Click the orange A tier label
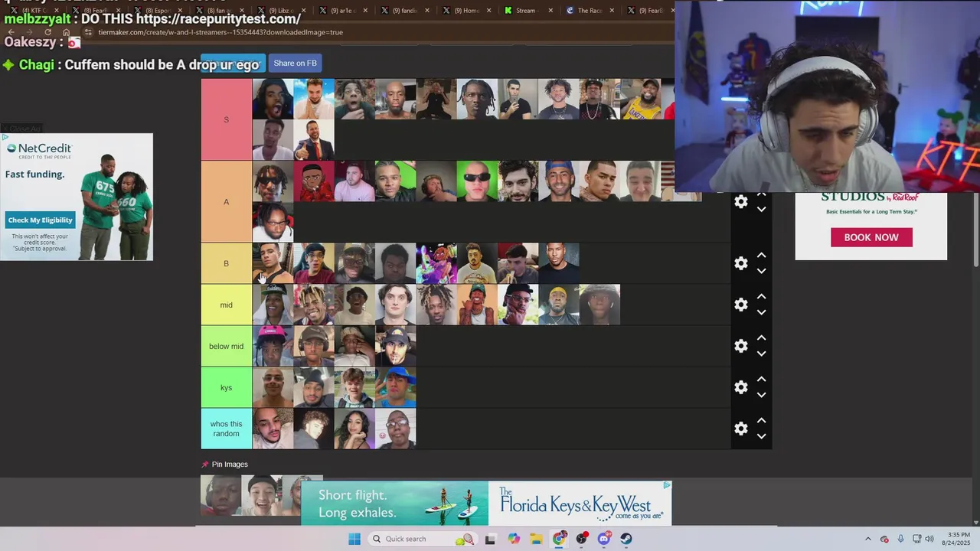This screenshot has width=980, height=551. coord(226,202)
